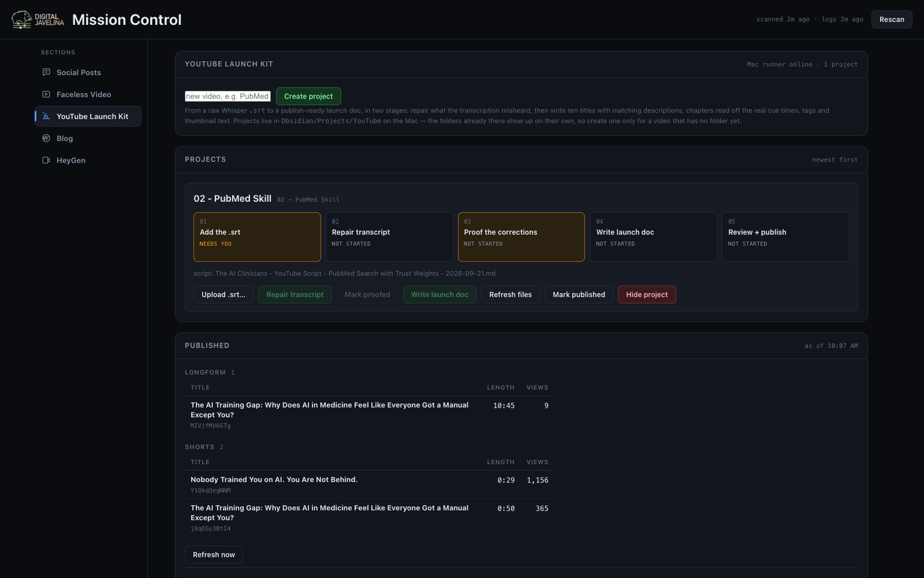Click Refresh now under Published
The image size is (924, 578).
(x=214, y=555)
